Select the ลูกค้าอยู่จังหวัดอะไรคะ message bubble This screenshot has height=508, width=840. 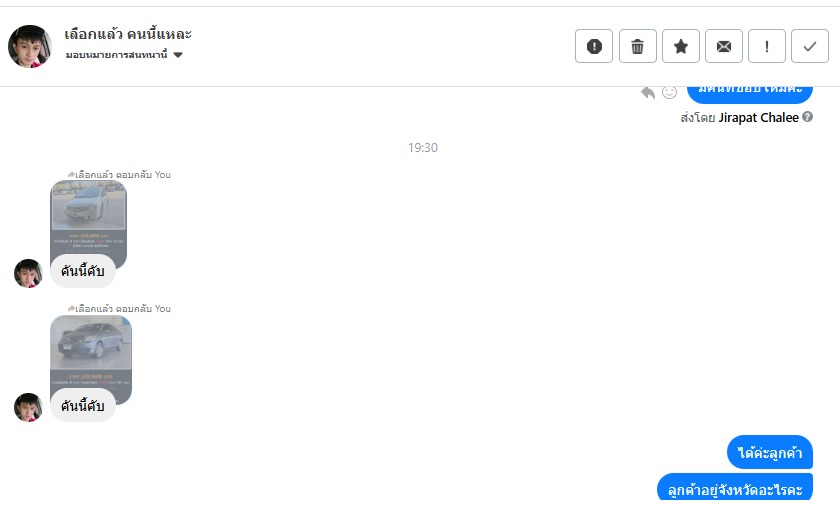[734, 490]
